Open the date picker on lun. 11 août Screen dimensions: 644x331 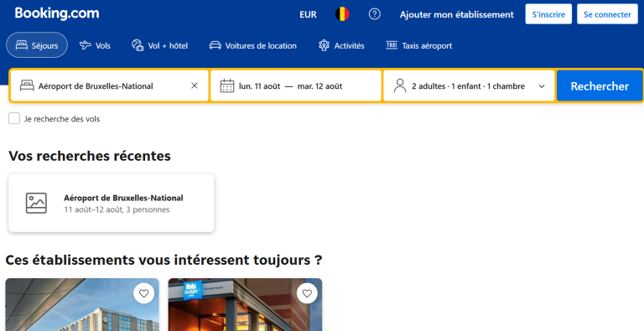pyautogui.click(x=260, y=86)
